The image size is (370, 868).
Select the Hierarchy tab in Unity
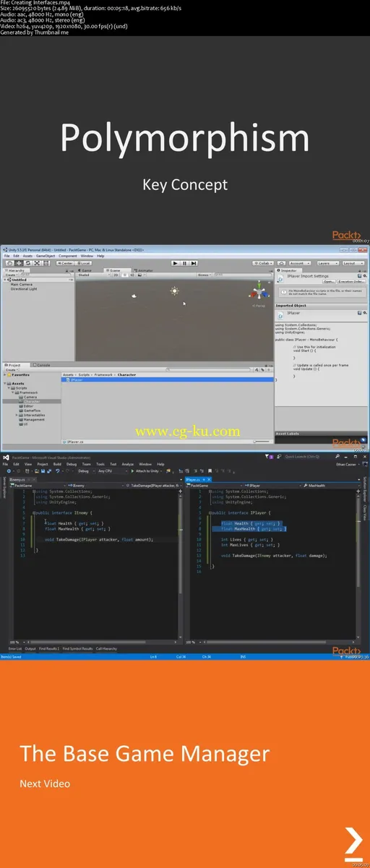(14, 270)
